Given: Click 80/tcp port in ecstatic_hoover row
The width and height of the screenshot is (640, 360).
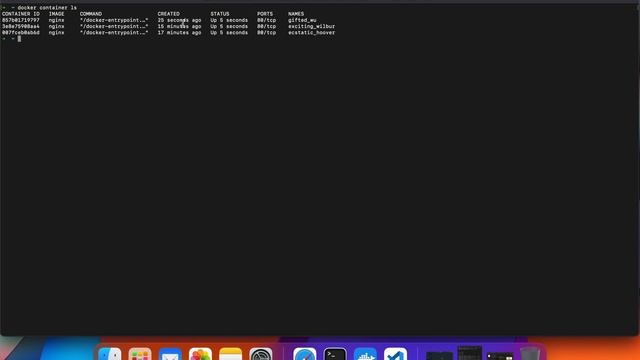Looking at the screenshot, I should (267, 32).
